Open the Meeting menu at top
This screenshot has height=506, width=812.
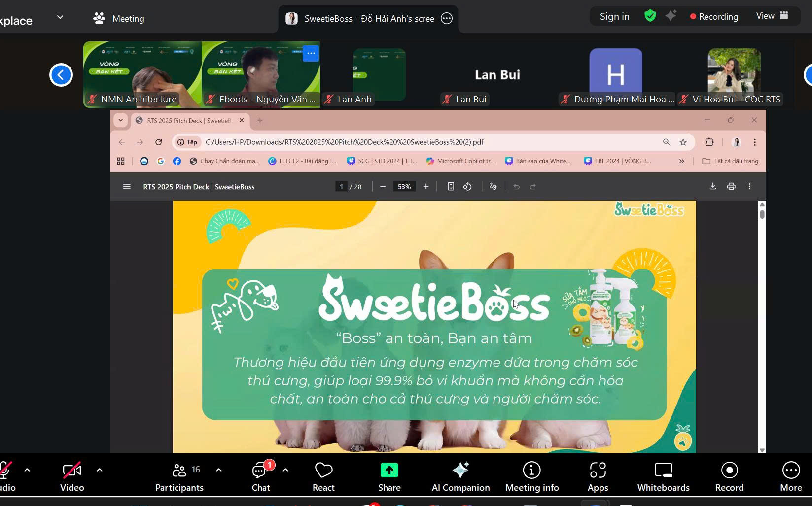click(x=119, y=19)
